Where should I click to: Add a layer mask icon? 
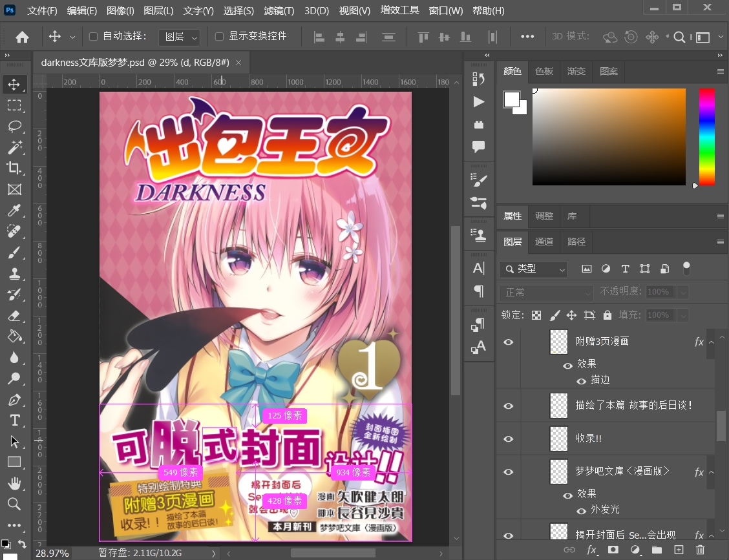(x=613, y=550)
